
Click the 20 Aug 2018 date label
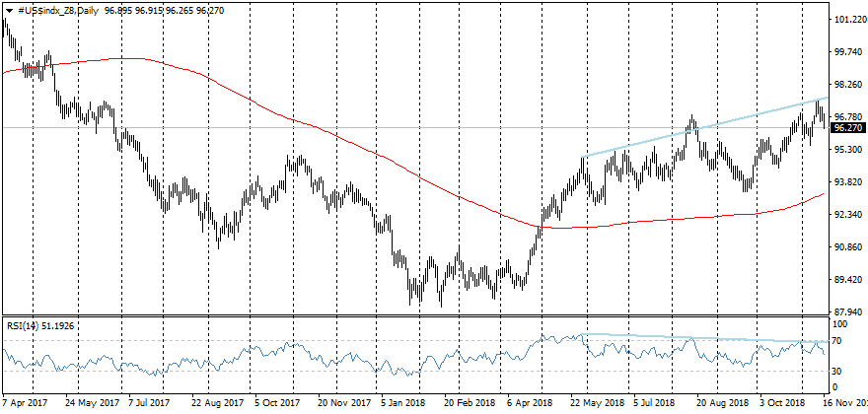point(717,404)
